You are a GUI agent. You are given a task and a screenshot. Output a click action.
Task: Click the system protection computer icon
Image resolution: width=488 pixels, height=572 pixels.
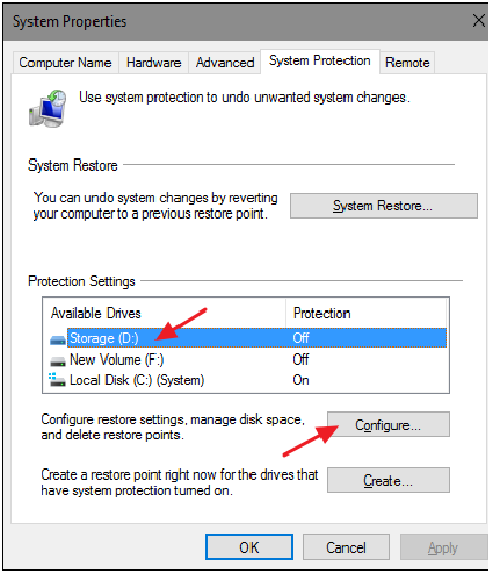pyautogui.click(x=48, y=109)
